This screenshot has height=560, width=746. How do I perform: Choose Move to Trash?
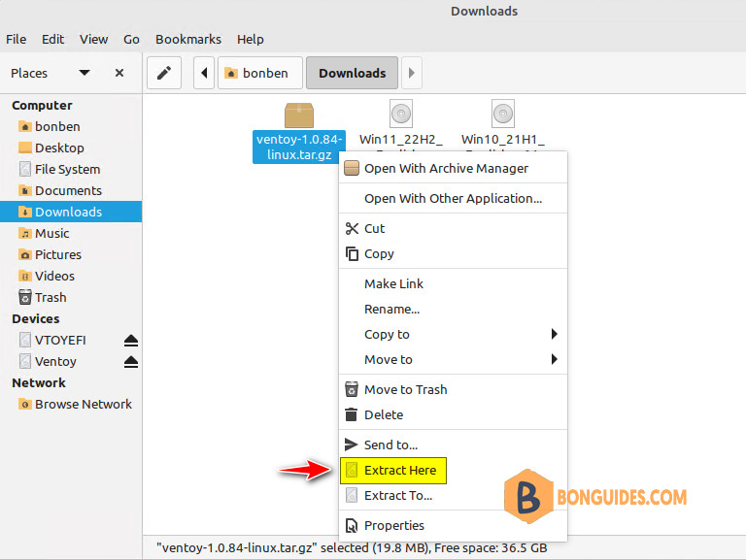tap(453, 390)
